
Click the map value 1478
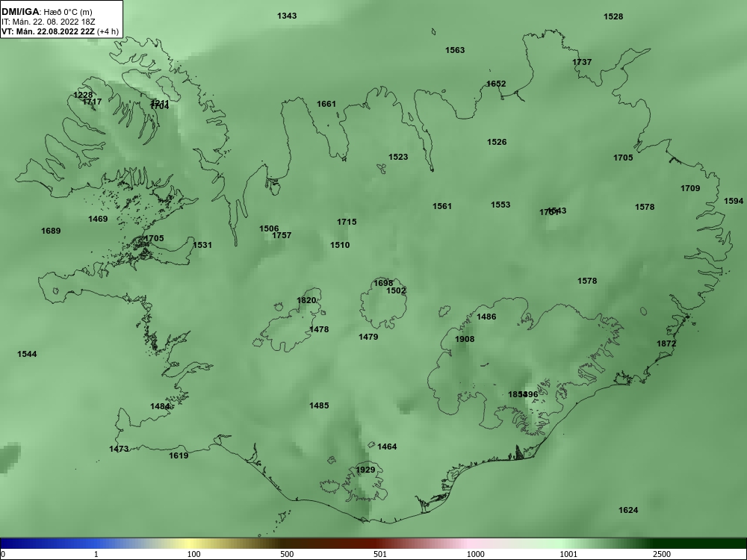tap(319, 329)
